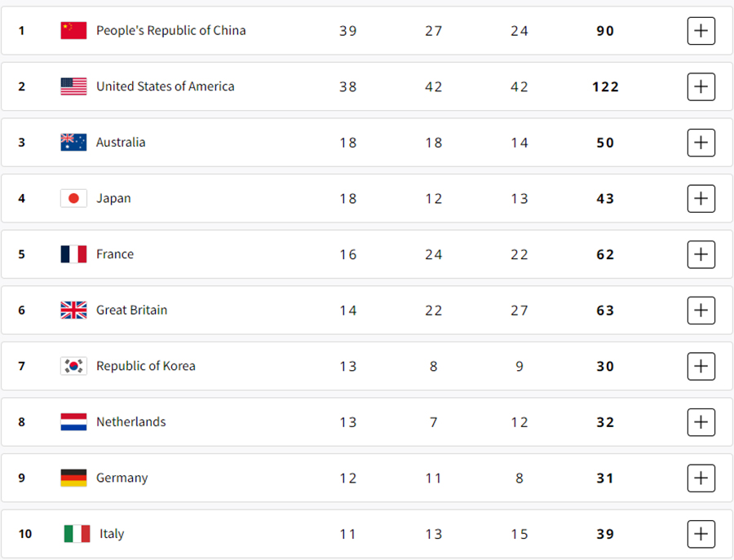Open the Germany country name link
This screenshot has height=560, width=734.
[x=122, y=478]
